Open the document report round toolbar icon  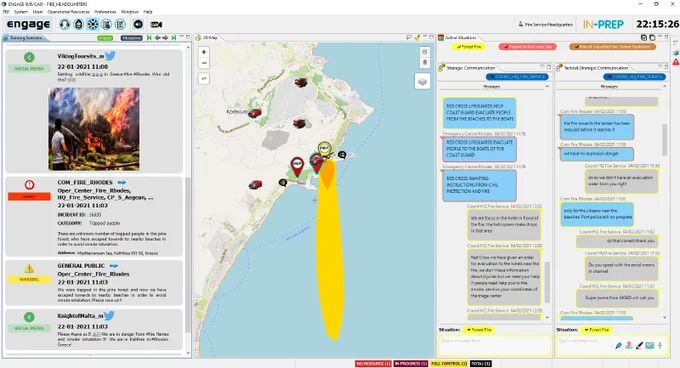(120, 24)
